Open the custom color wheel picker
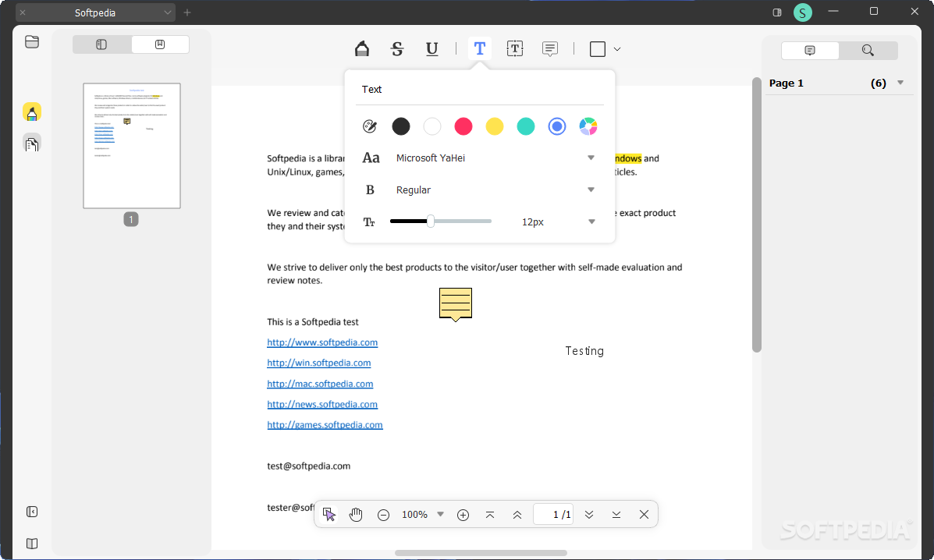 coord(588,126)
